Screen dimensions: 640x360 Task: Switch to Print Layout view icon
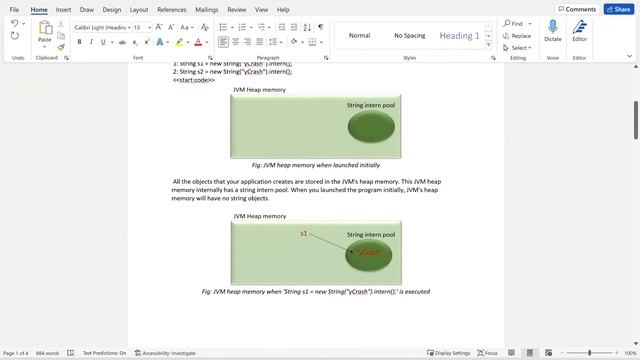[x=530, y=353]
